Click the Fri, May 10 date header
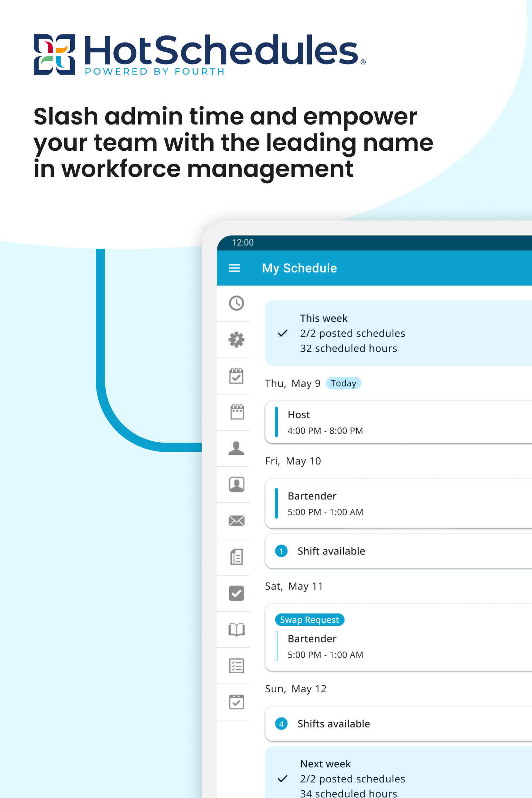This screenshot has width=532, height=798. pyautogui.click(x=293, y=461)
